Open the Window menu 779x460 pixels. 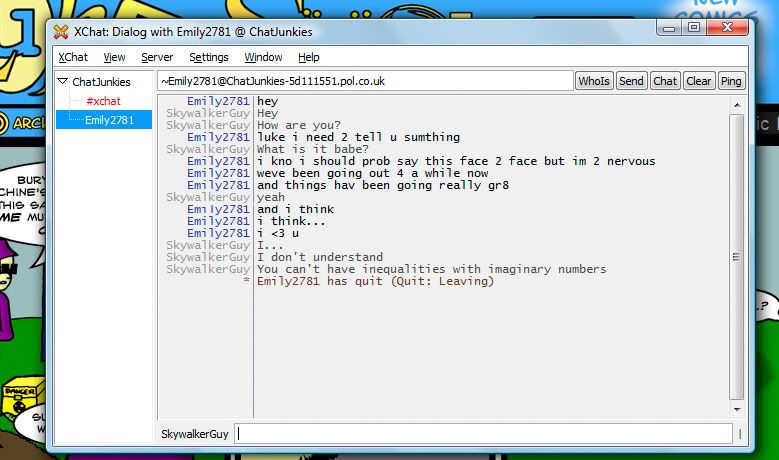[x=263, y=57]
